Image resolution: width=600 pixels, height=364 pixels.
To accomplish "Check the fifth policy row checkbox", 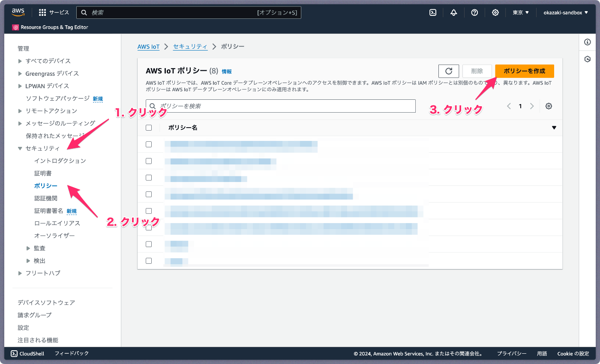I will (149, 211).
